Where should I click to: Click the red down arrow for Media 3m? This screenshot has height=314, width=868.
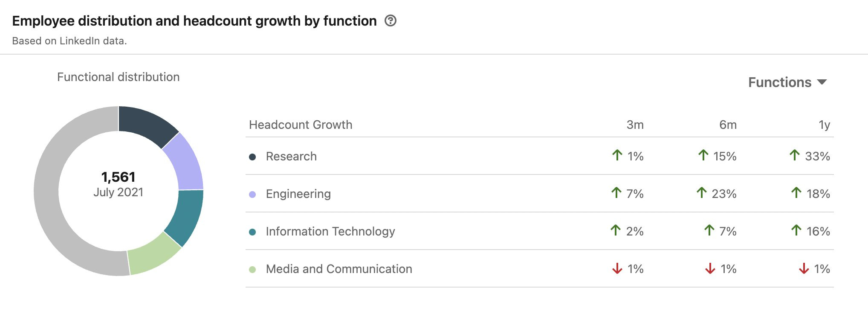[x=617, y=269]
